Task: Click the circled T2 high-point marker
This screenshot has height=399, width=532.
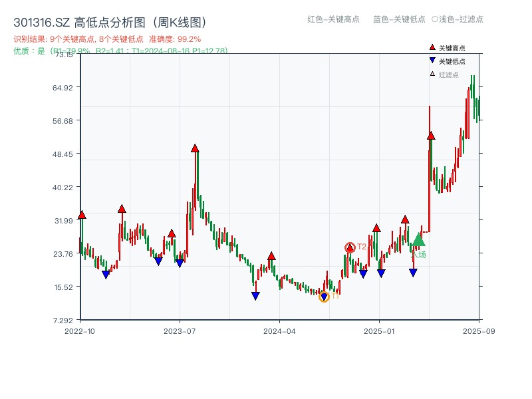Action: pyautogui.click(x=348, y=247)
